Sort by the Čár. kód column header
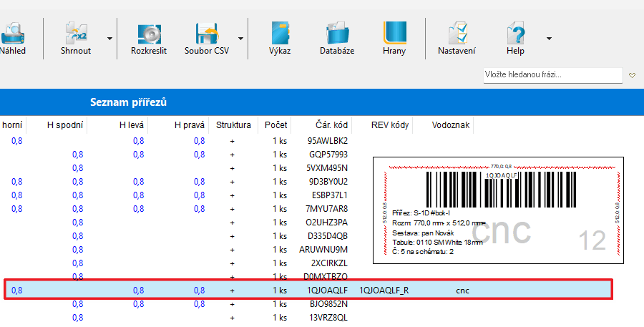This screenshot has width=644, height=327. [x=330, y=125]
